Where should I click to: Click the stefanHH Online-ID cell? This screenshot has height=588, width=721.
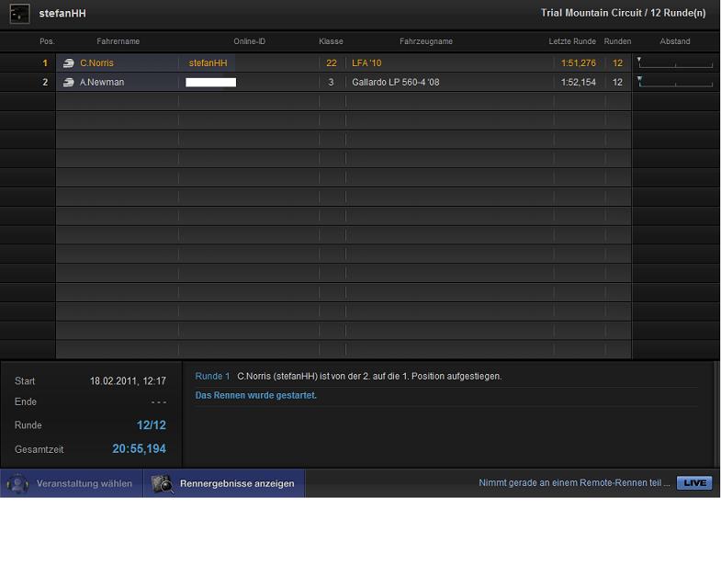(208, 63)
